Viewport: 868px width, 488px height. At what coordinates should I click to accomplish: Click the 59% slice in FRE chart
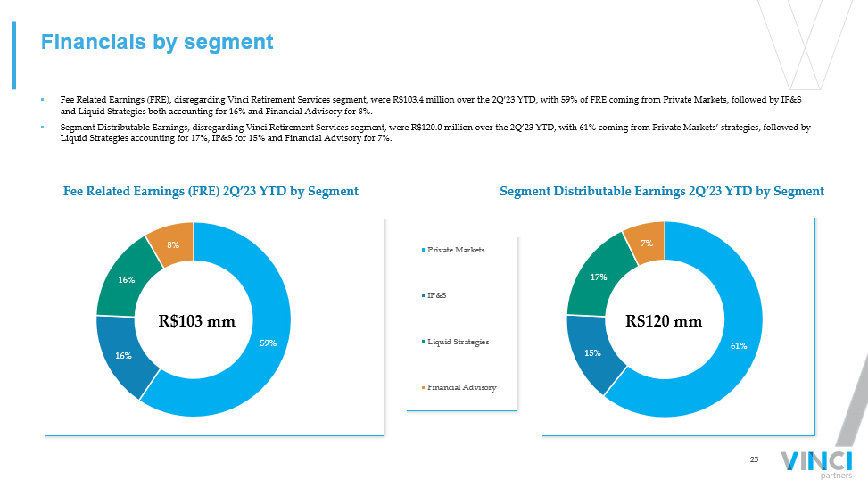pyautogui.click(x=269, y=343)
